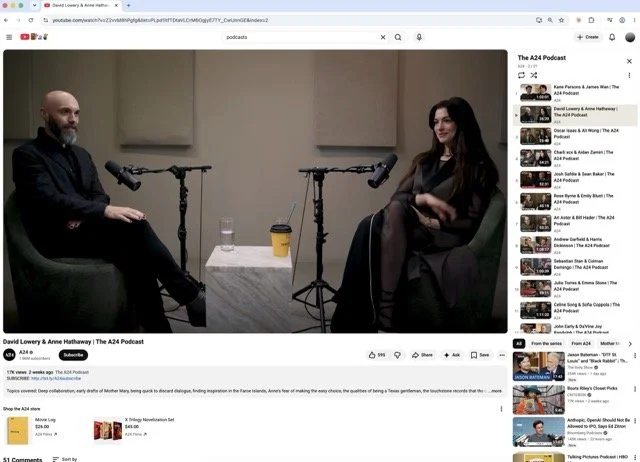Open X Trilogy Novelization Set product
This screenshot has height=462, width=640.
[134, 429]
